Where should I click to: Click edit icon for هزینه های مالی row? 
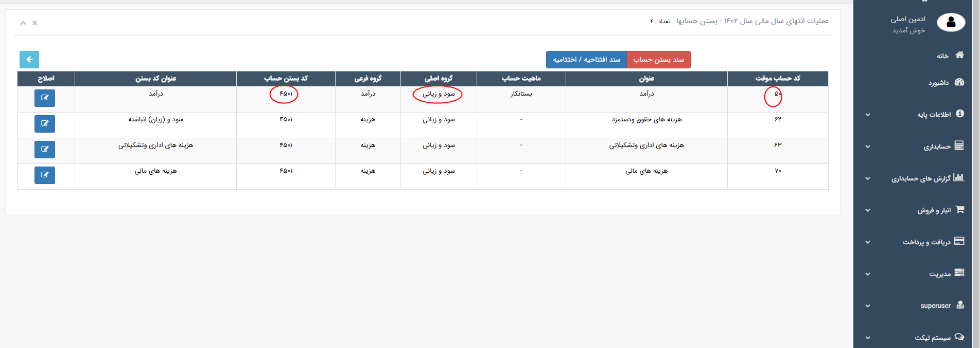point(45,175)
